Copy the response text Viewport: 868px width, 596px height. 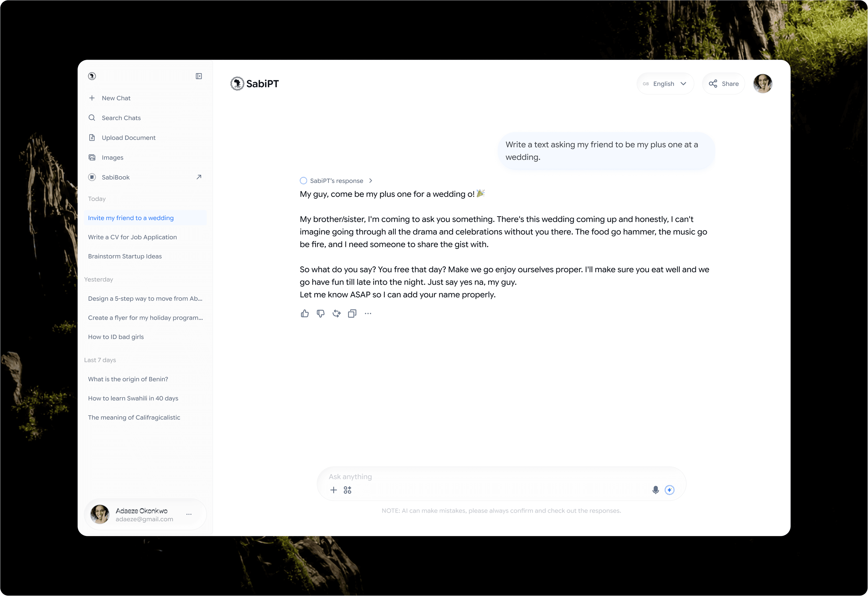[x=352, y=313]
